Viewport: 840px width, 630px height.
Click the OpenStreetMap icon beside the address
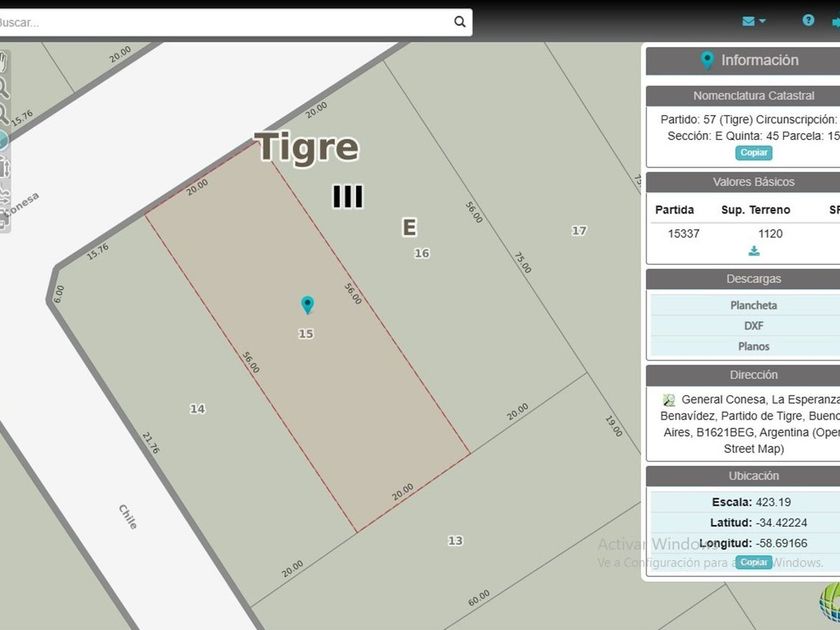[x=669, y=400]
